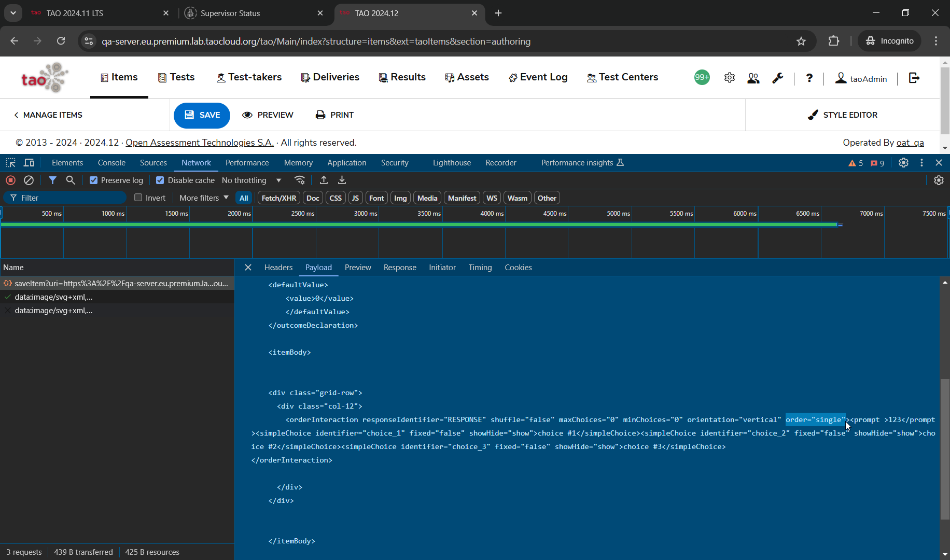
Task: Toggle the Invert filter checkbox
Action: click(x=138, y=198)
